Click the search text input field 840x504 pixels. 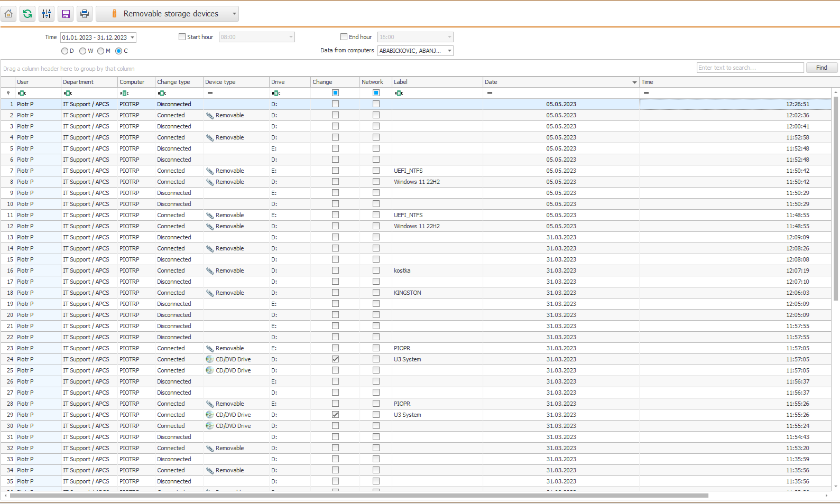click(750, 68)
